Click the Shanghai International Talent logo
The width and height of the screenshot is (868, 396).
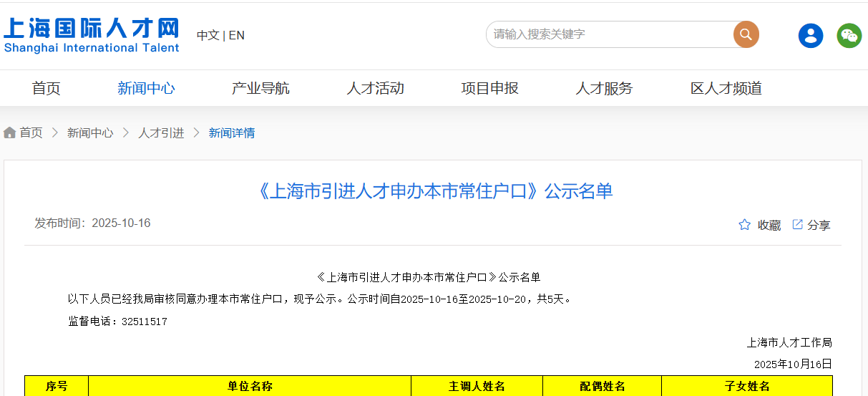tap(91, 35)
